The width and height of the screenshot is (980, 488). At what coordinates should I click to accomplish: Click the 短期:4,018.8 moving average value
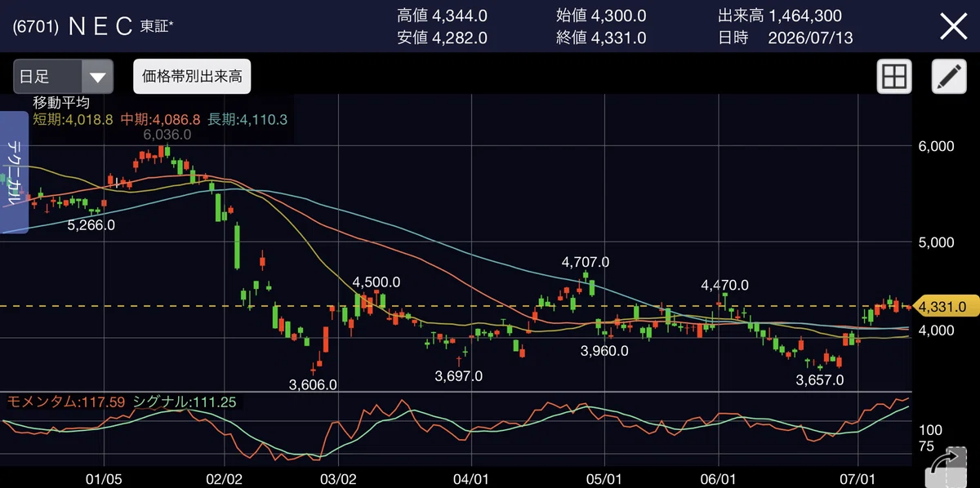pos(73,119)
